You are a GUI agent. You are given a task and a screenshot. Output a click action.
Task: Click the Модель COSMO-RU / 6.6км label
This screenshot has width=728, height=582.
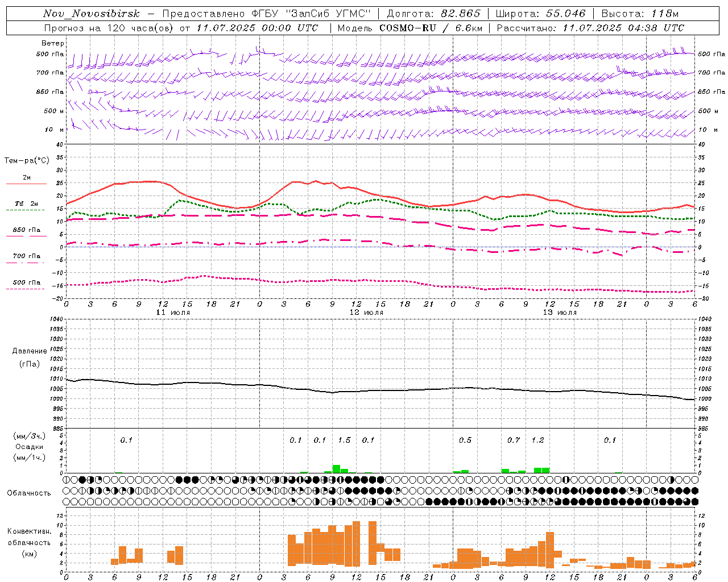409,28
